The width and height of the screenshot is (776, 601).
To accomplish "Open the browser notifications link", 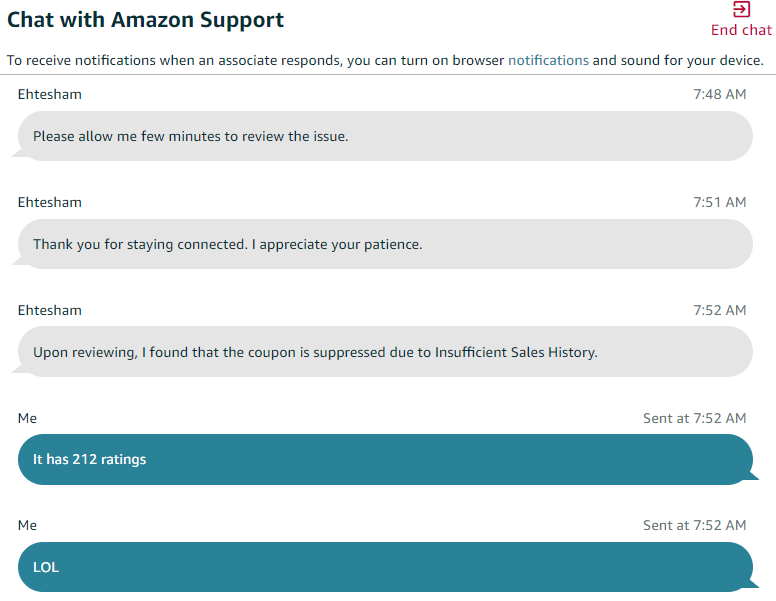I will (548, 60).
